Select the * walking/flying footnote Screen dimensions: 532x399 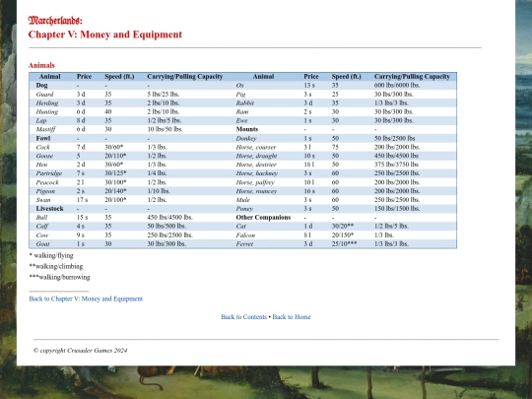(51, 255)
